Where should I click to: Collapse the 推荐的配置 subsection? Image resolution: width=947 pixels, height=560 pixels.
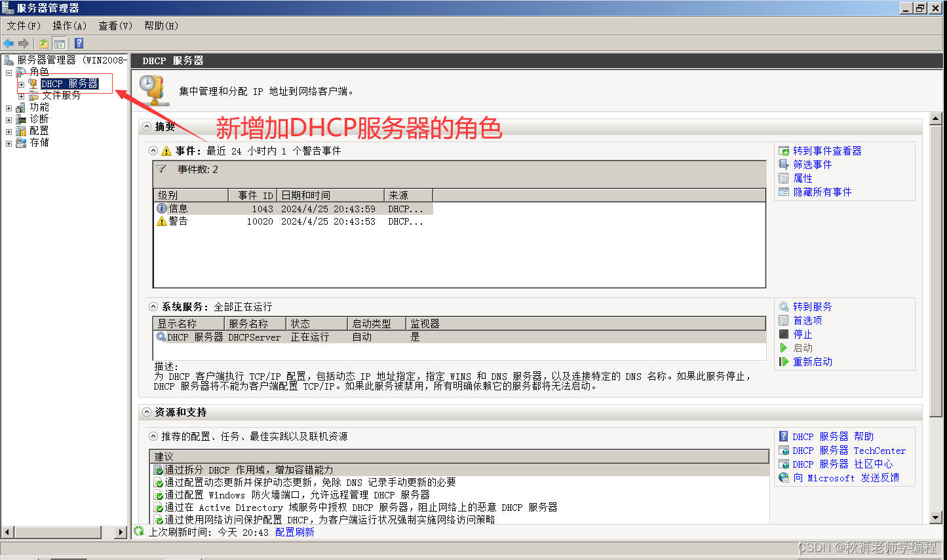click(x=153, y=436)
